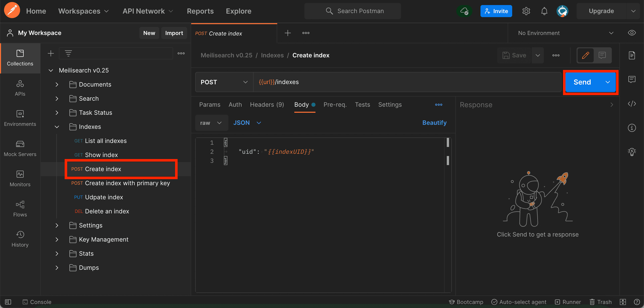
Task: Create new collection with plus icon
Action: click(x=51, y=53)
